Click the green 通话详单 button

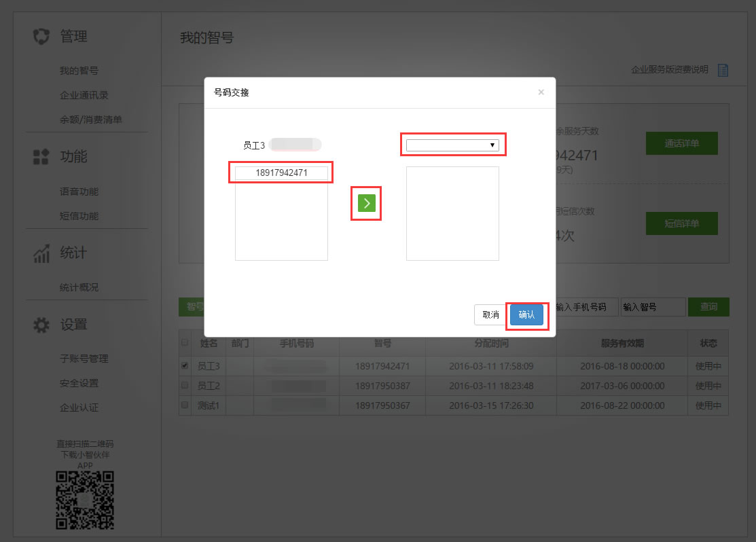[682, 143]
